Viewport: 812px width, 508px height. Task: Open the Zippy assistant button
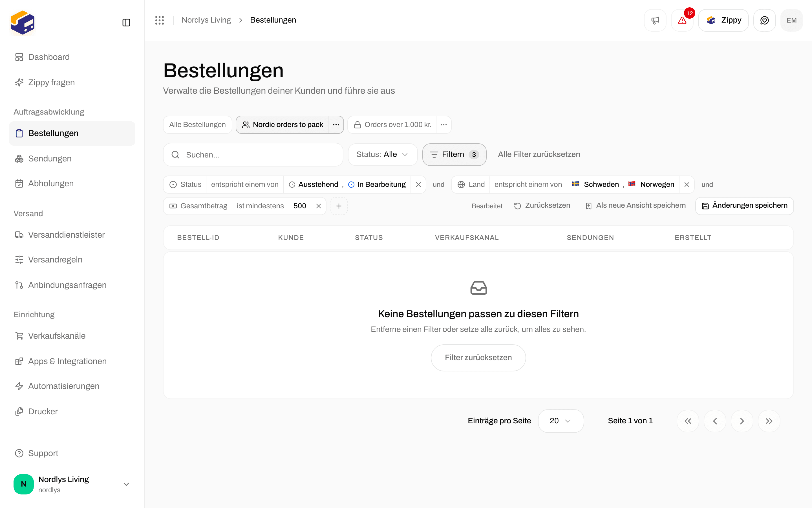[x=723, y=20]
